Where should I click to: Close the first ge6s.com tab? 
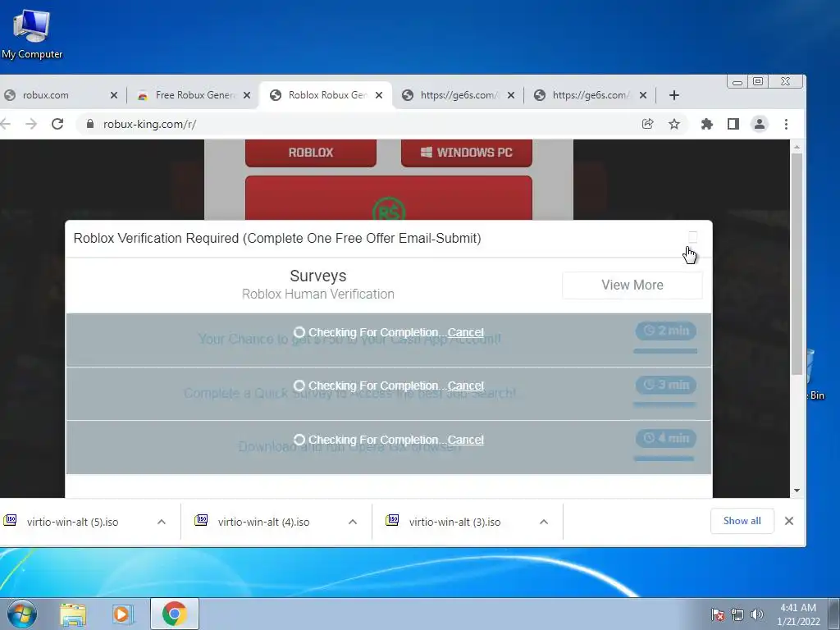[511, 95]
